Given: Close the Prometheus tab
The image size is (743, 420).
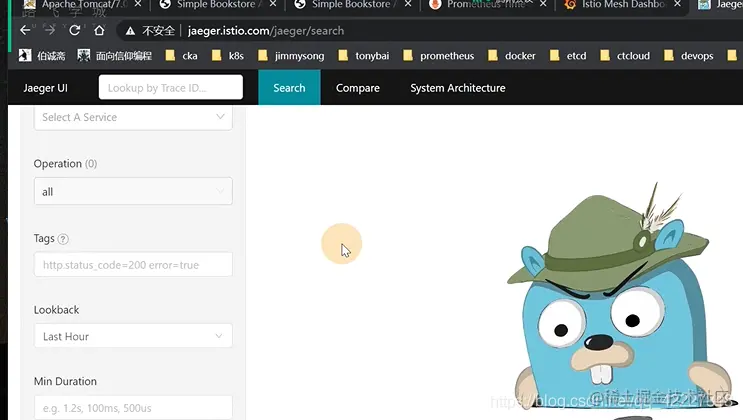Looking at the screenshot, I should tap(543, 4).
